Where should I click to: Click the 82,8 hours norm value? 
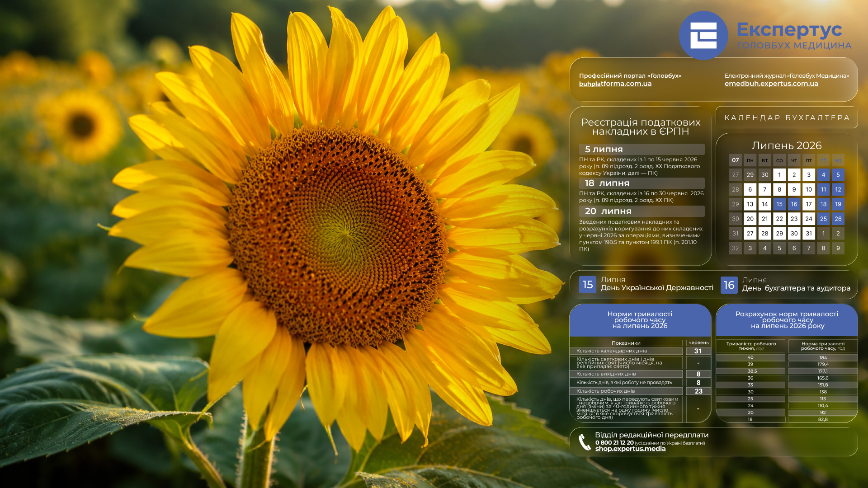(823, 420)
